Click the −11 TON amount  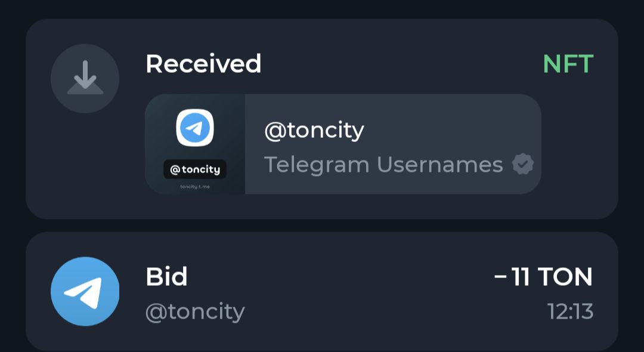point(544,277)
